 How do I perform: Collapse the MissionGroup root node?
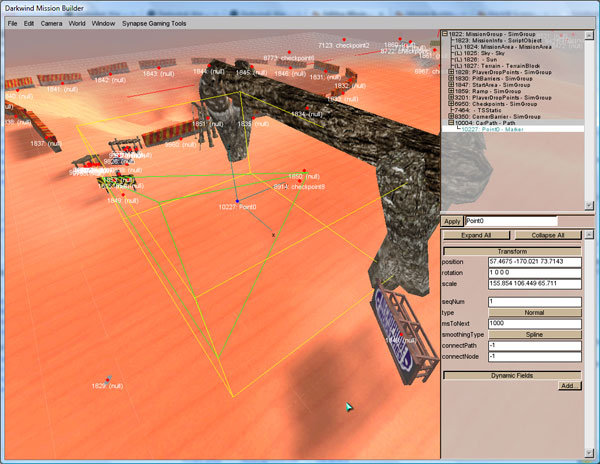click(x=445, y=34)
